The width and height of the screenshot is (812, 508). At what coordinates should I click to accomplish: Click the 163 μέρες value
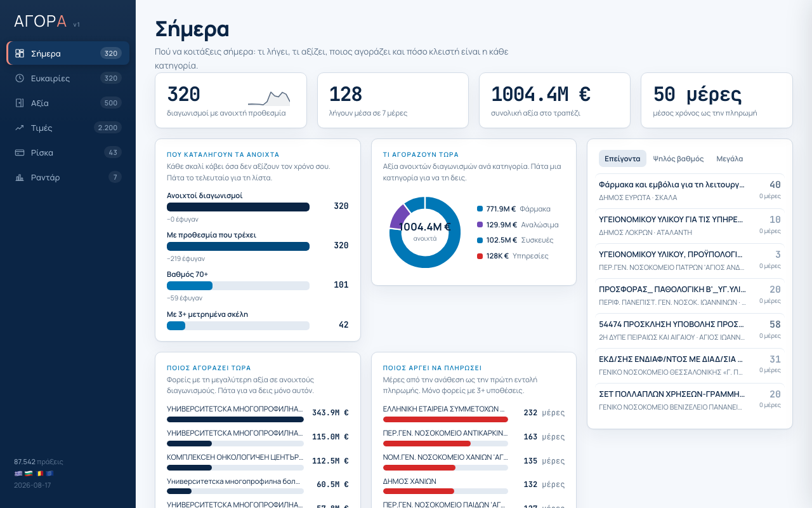[x=544, y=437]
